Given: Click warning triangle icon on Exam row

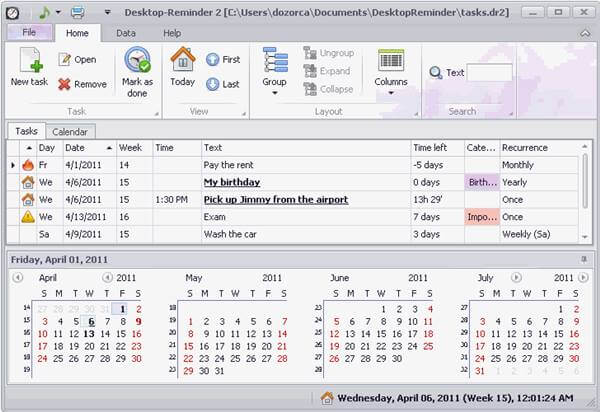Looking at the screenshot, I should tap(28, 217).
